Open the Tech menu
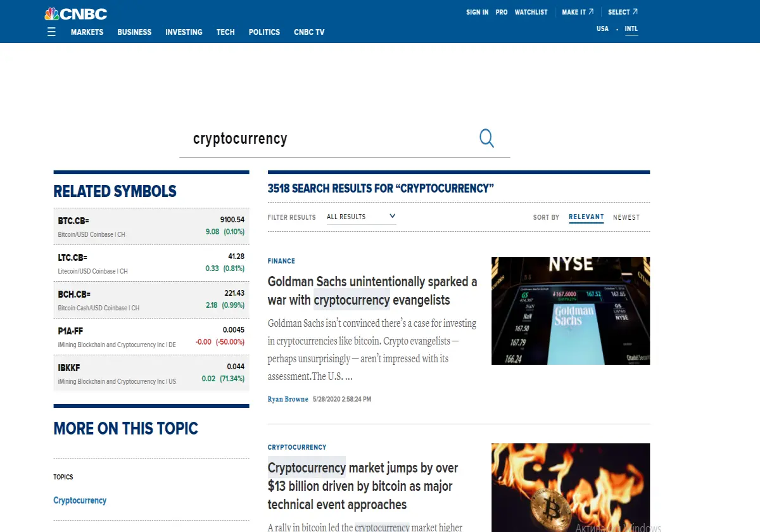 pos(225,32)
